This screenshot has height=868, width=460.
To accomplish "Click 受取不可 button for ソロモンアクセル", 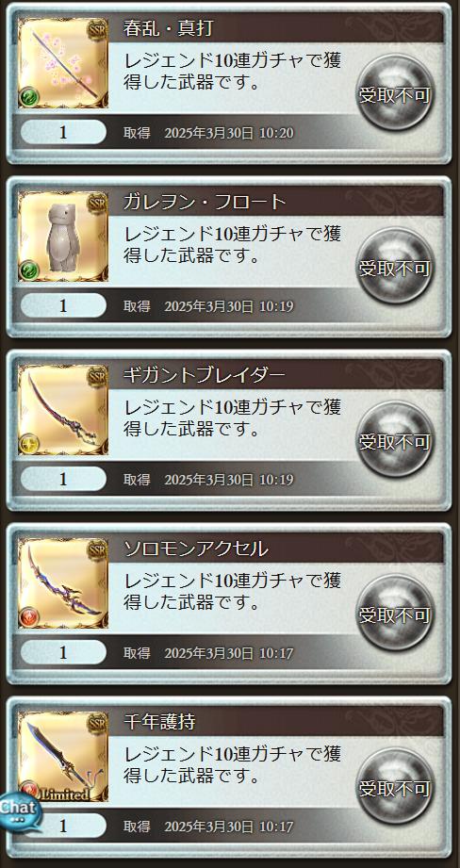I will click(394, 613).
